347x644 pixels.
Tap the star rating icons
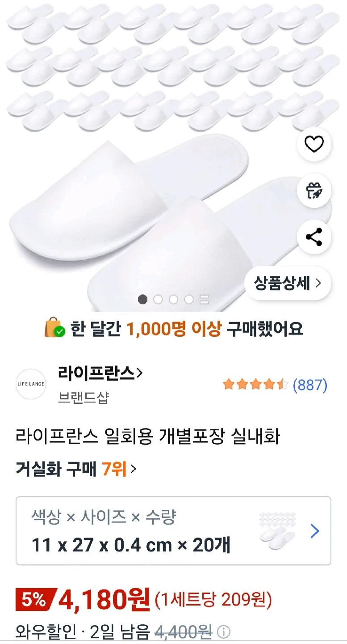255,385
